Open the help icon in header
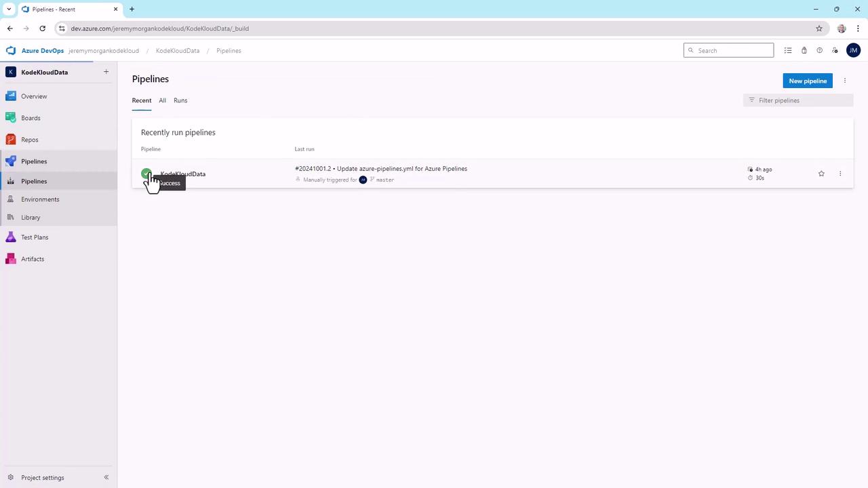The height and width of the screenshot is (488, 868). pyautogui.click(x=819, y=50)
